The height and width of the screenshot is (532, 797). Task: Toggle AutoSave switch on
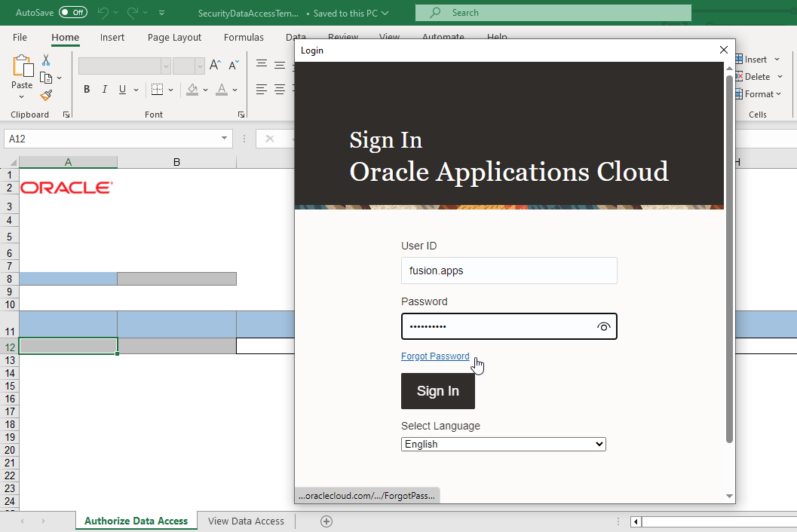click(x=73, y=12)
